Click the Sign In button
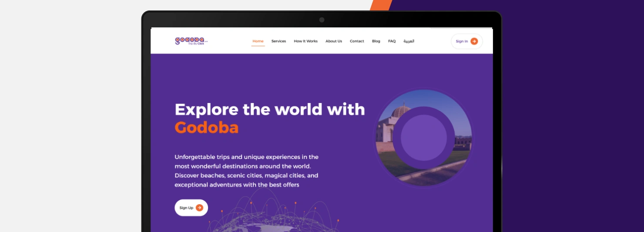The height and width of the screenshot is (232, 644). pyautogui.click(x=467, y=41)
